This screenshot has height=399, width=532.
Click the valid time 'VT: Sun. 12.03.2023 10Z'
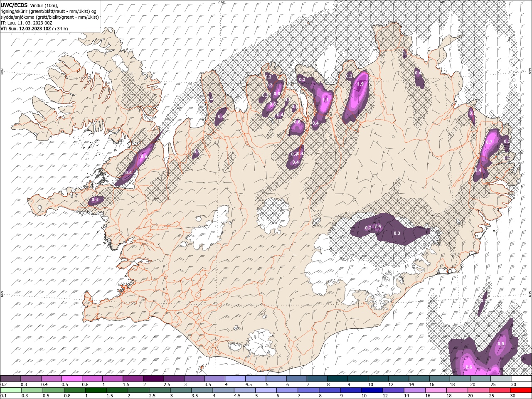(x=25, y=29)
